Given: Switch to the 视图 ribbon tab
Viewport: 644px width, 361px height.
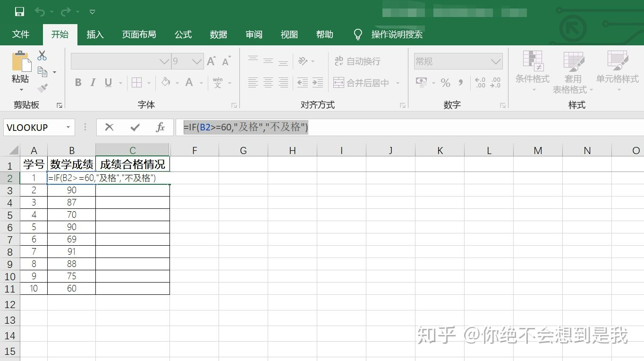Looking at the screenshot, I should (x=289, y=34).
